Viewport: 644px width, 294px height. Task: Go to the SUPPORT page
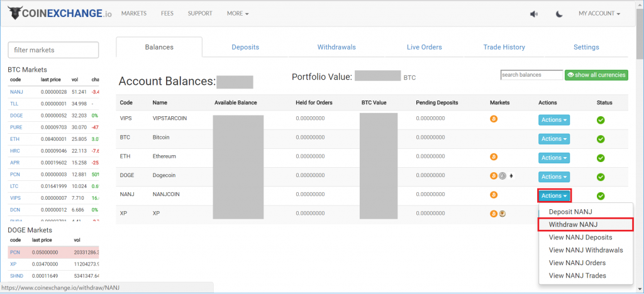200,14
